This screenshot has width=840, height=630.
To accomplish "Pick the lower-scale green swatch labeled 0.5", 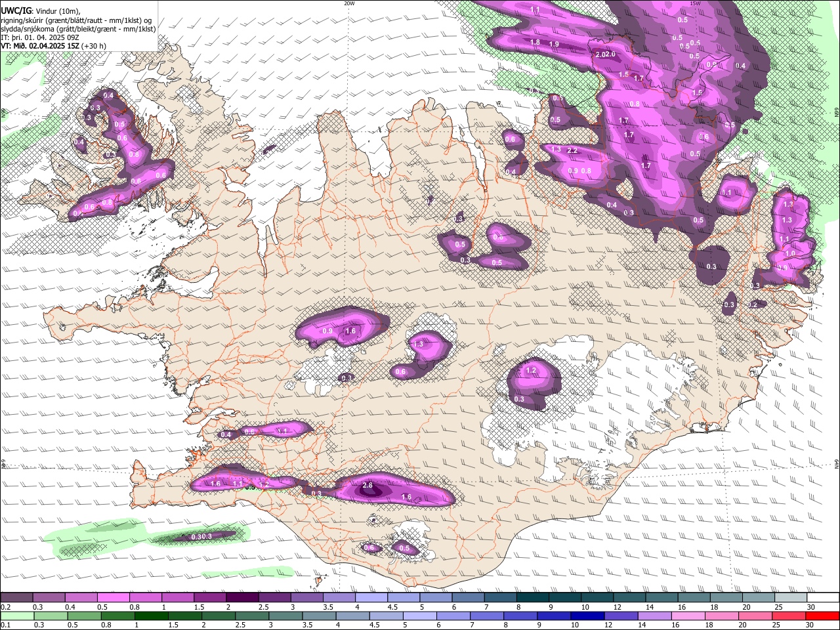I will (84, 616).
